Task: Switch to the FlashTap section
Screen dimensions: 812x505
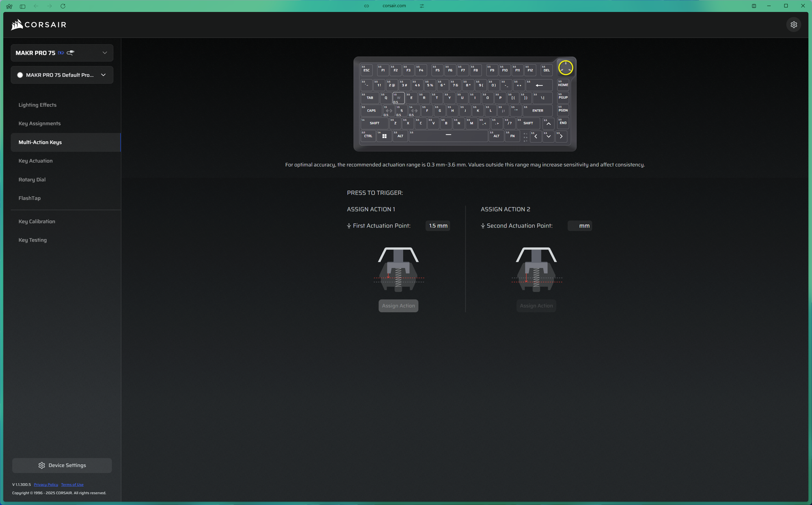Action: [29, 198]
